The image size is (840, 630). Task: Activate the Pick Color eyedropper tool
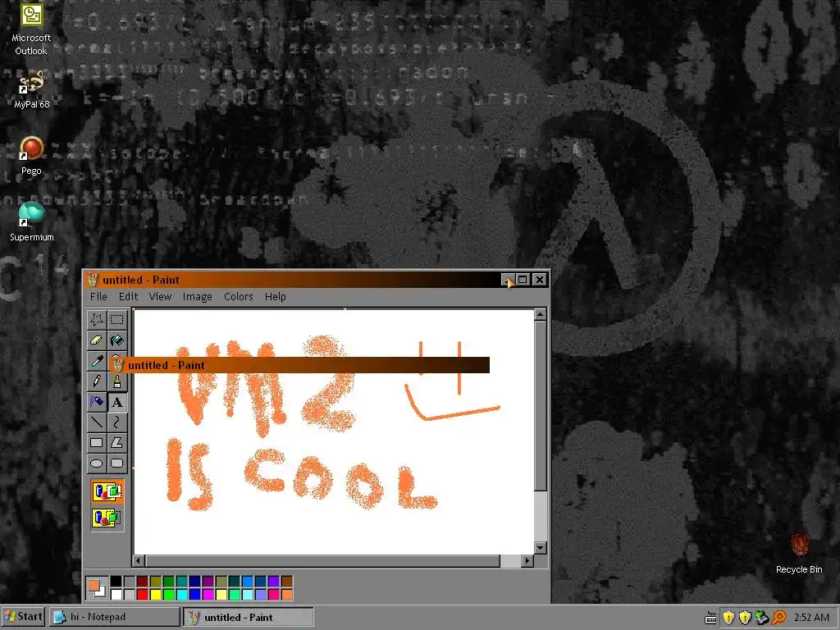tap(97, 361)
